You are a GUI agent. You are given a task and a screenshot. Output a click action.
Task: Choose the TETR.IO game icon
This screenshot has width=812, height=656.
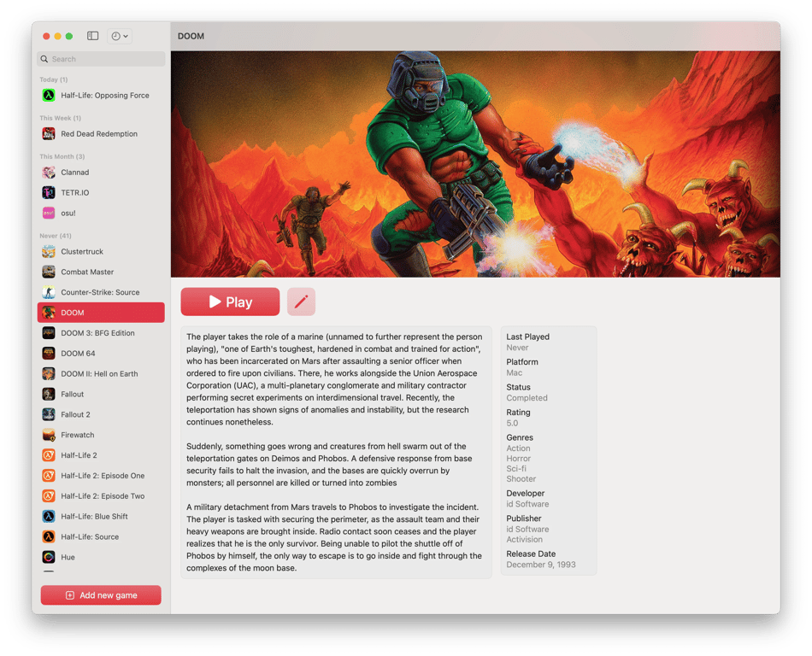(x=49, y=192)
